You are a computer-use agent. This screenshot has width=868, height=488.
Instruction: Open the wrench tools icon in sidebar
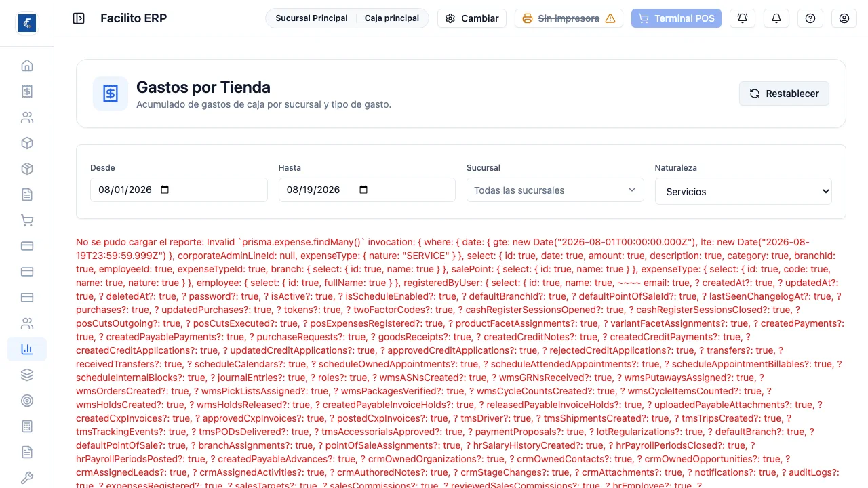tap(27, 478)
